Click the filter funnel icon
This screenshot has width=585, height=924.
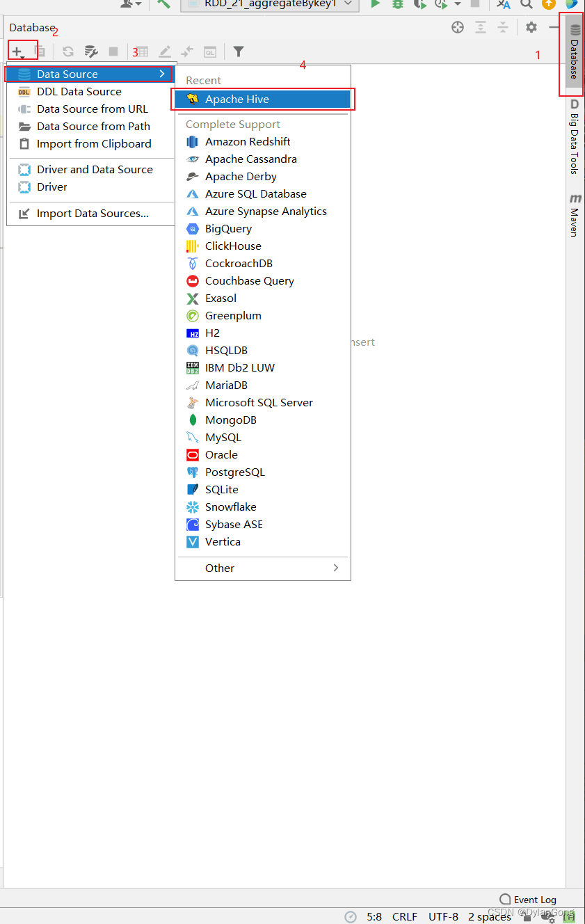pos(239,51)
